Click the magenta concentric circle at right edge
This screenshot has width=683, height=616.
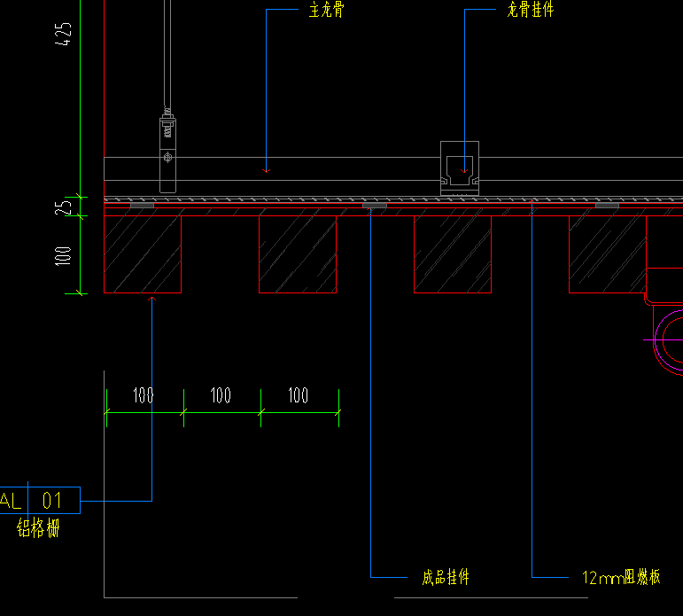point(670,339)
